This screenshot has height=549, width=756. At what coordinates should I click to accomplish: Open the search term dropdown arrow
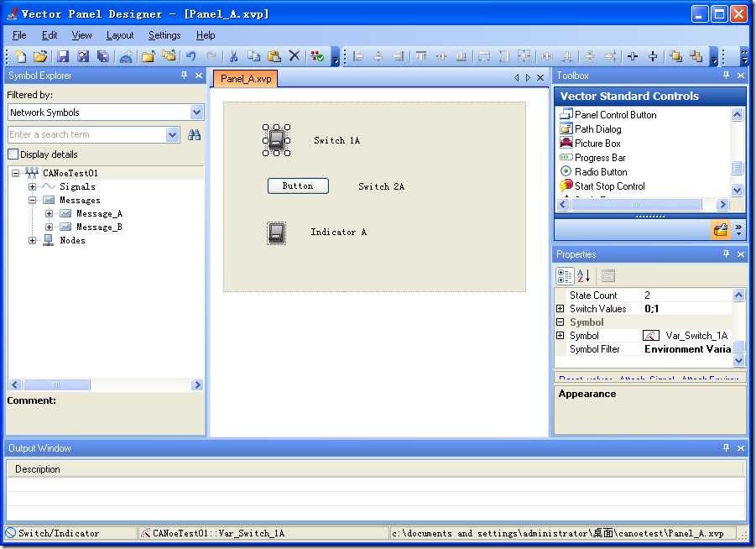pos(172,134)
